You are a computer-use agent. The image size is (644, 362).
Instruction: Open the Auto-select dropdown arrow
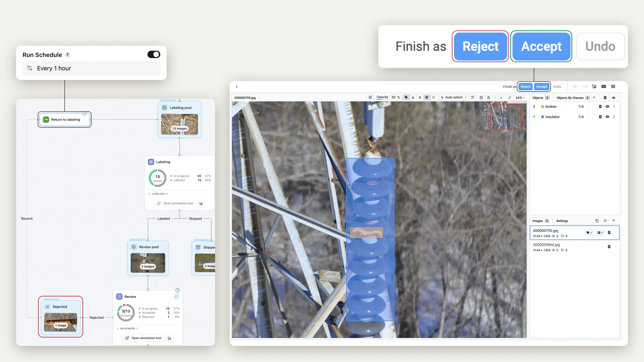pyautogui.click(x=466, y=97)
